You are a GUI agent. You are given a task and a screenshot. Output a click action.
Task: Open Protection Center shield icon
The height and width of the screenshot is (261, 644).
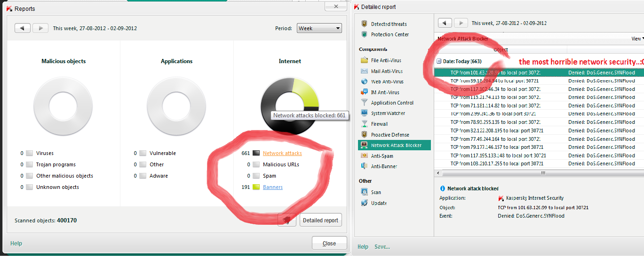tap(364, 34)
